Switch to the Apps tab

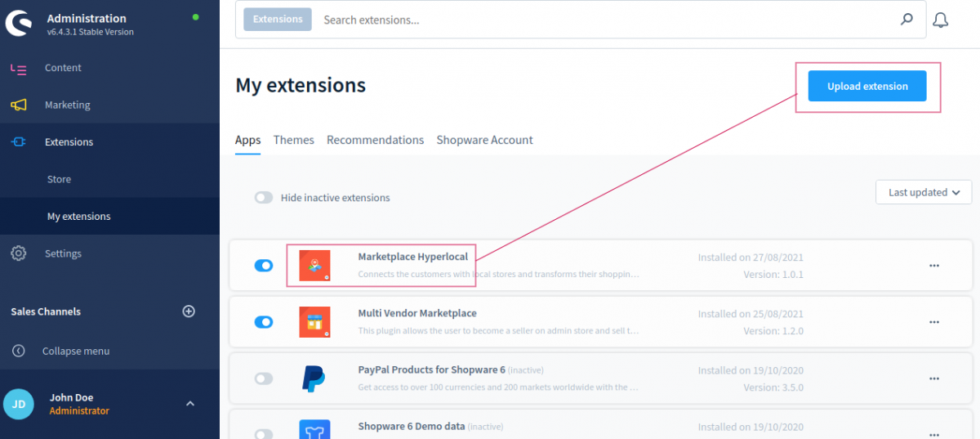pos(248,140)
